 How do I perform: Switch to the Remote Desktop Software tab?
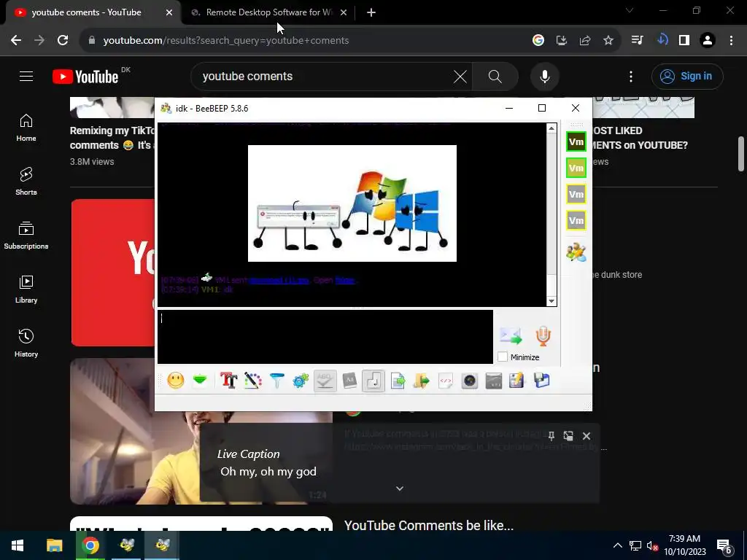coord(269,12)
